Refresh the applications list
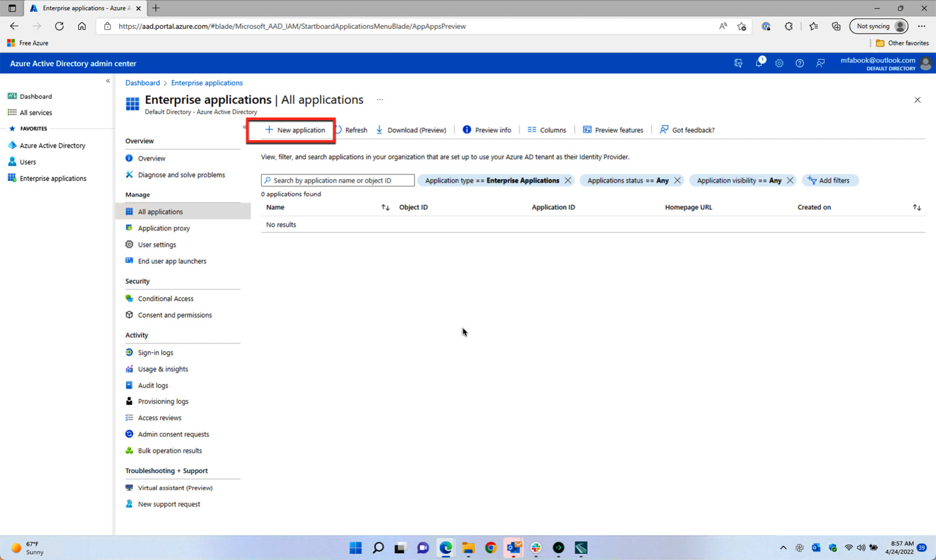This screenshot has height=560, width=936. point(351,130)
